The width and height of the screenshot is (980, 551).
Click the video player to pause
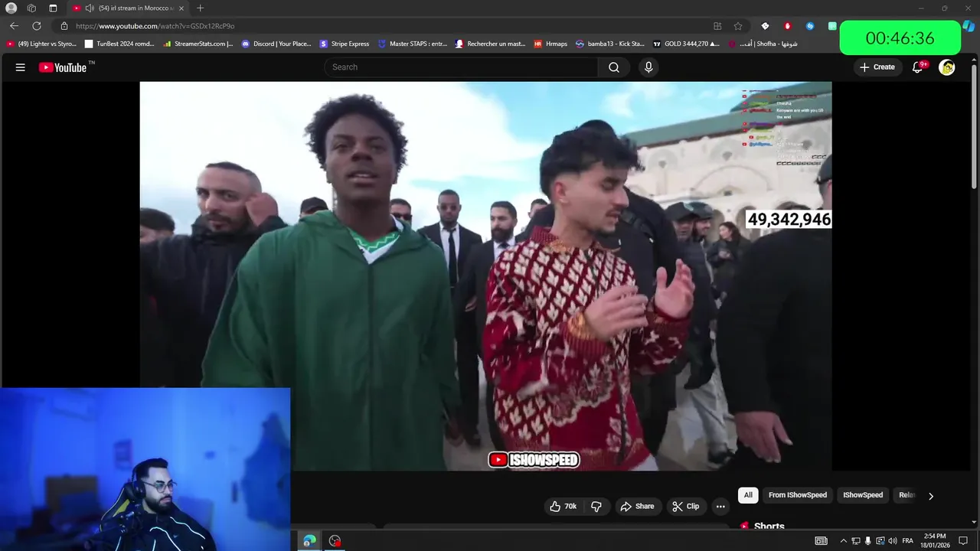pos(485,275)
